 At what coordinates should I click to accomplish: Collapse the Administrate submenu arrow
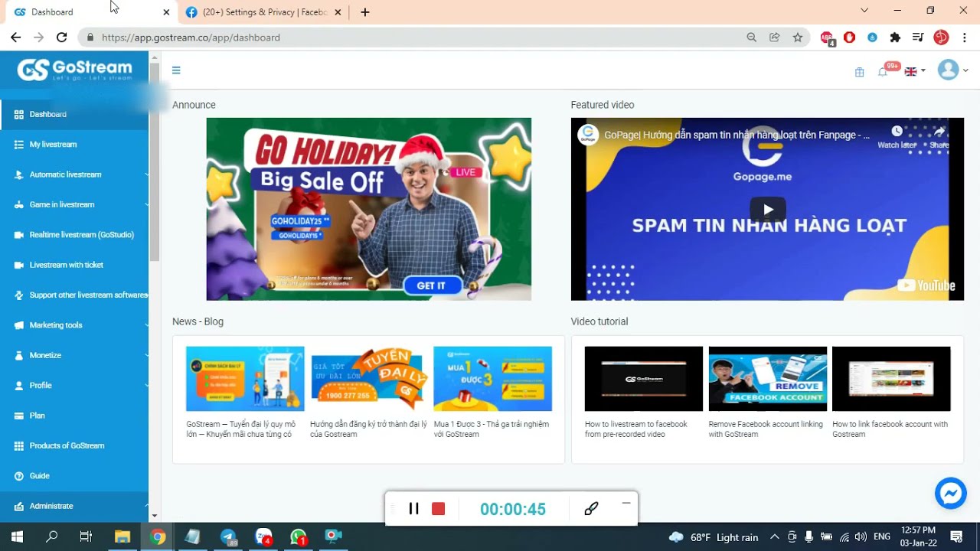pyautogui.click(x=146, y=506)
